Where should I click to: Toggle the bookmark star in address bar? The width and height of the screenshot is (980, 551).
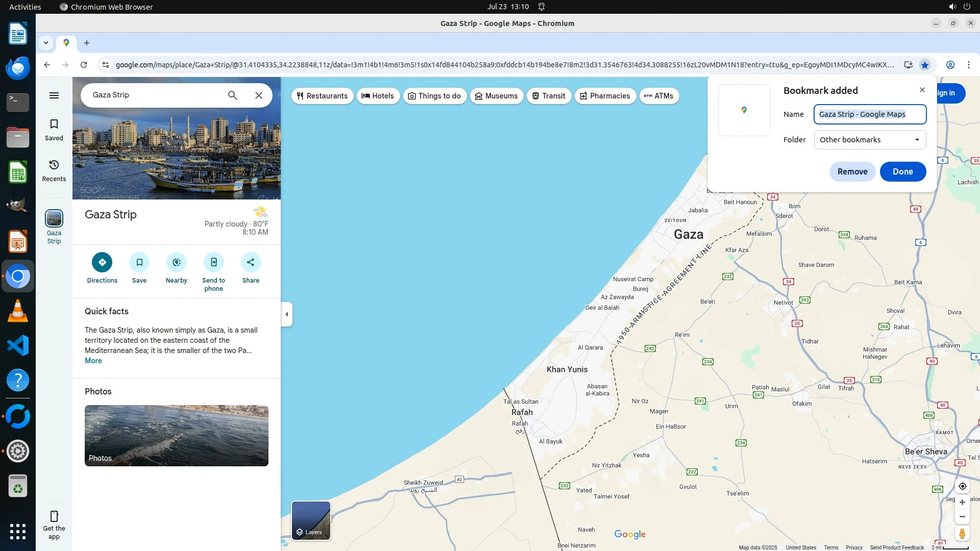point(925,65)
